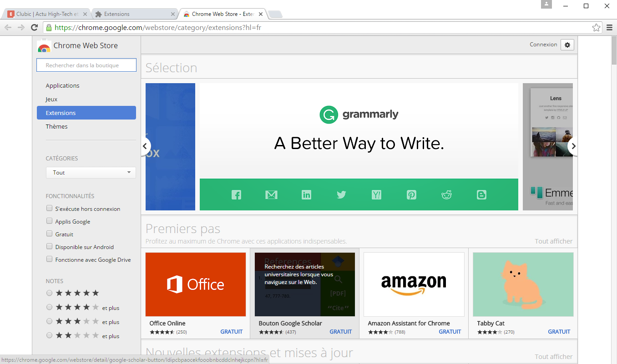
Task: Click the Tabby Cat extension thumbnail
Action: tap(523, 284)
